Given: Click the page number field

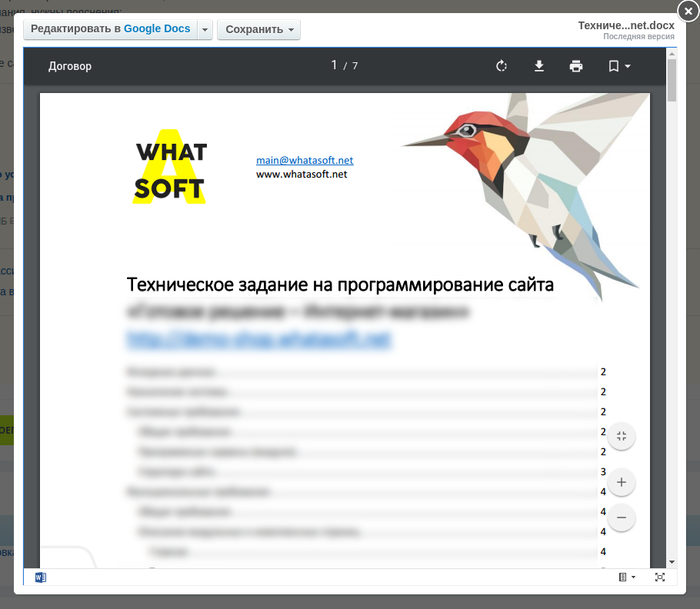Looking at the screenshot, I should pos(335,66).
